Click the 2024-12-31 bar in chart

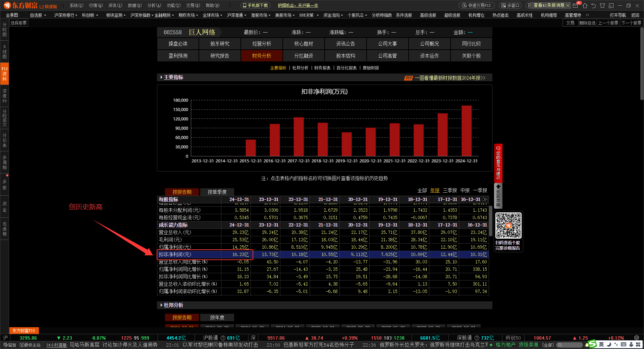click(467, 131)
